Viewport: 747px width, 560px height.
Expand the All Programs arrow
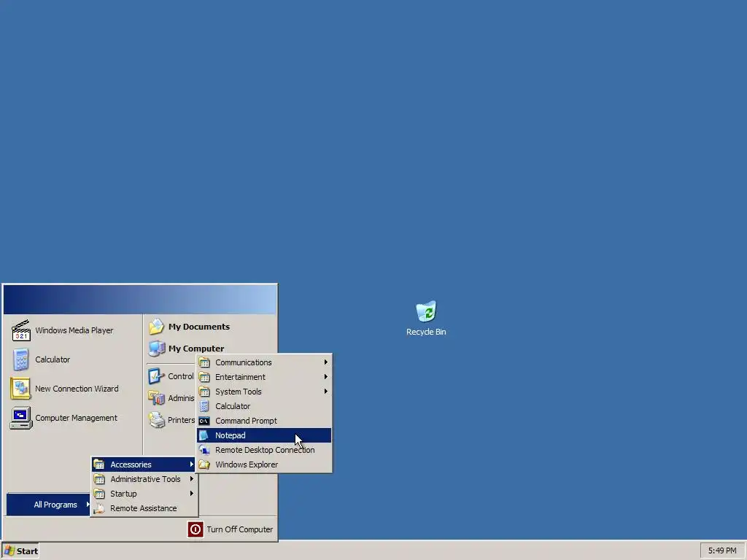(88, 504)
